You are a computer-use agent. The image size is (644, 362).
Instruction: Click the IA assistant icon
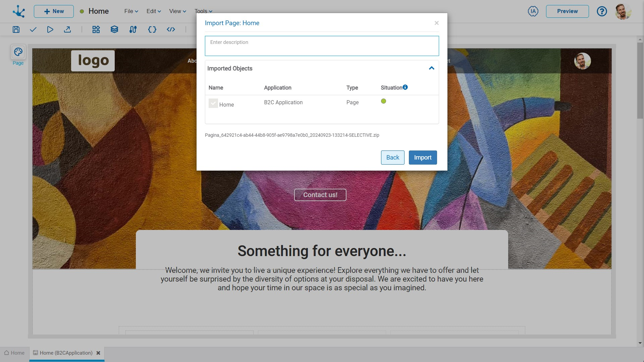(x=533, y=11)
